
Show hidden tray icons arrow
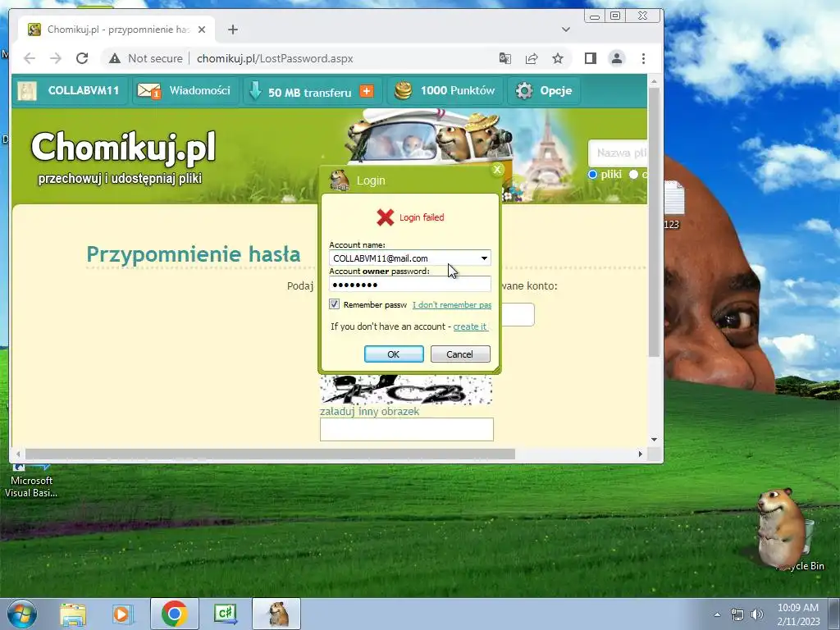717,614
